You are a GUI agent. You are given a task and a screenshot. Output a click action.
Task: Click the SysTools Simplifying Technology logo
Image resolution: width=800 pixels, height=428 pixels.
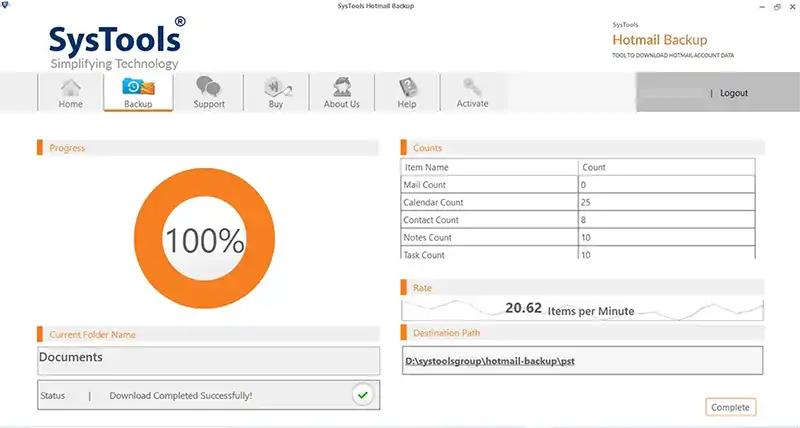pyautogui.click(x=117, y=44)
